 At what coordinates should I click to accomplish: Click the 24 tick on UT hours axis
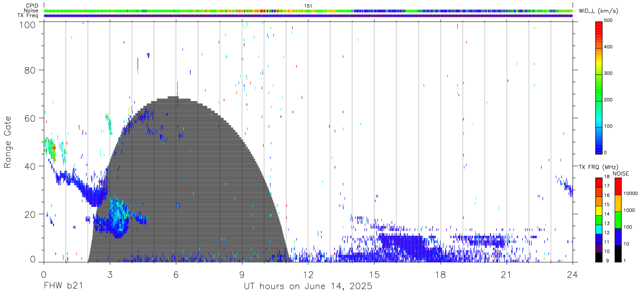coord(573,274)
